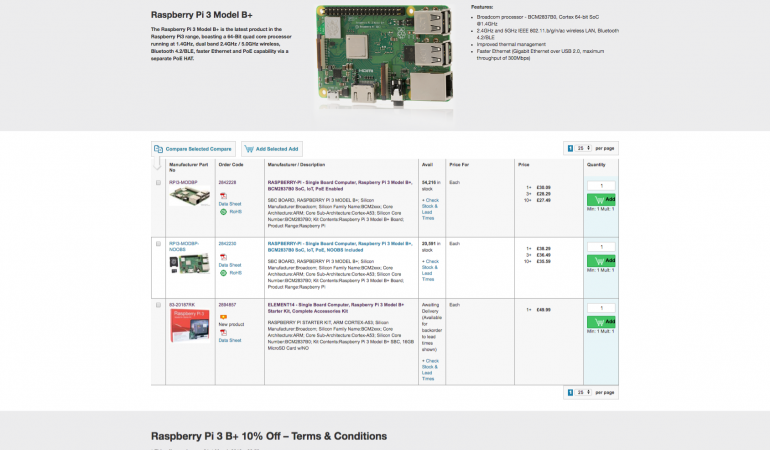Click Manufacturer / Description column header
This screenshot has width=770, height=450.
tap(296, 165)
